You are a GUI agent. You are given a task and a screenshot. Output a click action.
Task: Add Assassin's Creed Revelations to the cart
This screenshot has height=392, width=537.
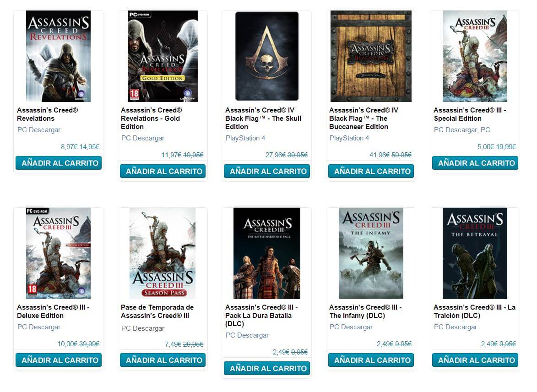coord(59,163)
